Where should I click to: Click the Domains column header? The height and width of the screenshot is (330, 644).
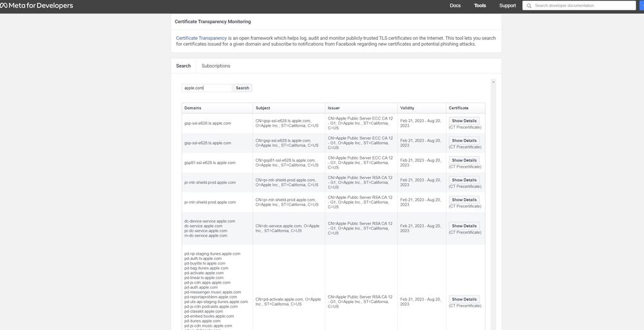coord(193,108)
